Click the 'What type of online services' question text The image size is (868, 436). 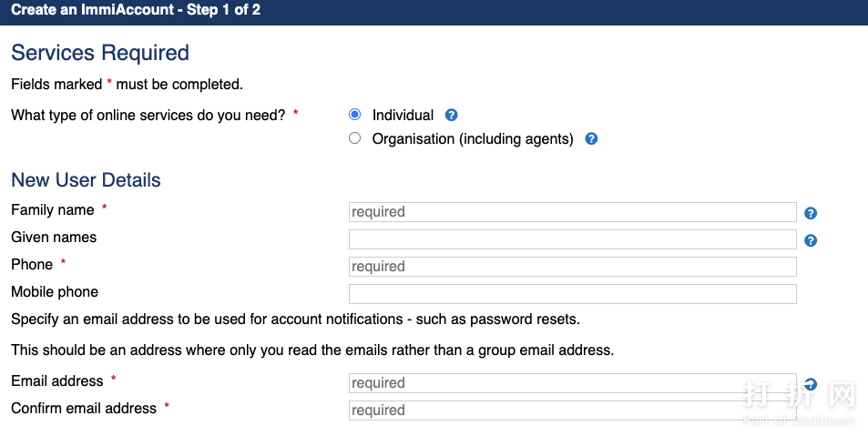point(148,116)
